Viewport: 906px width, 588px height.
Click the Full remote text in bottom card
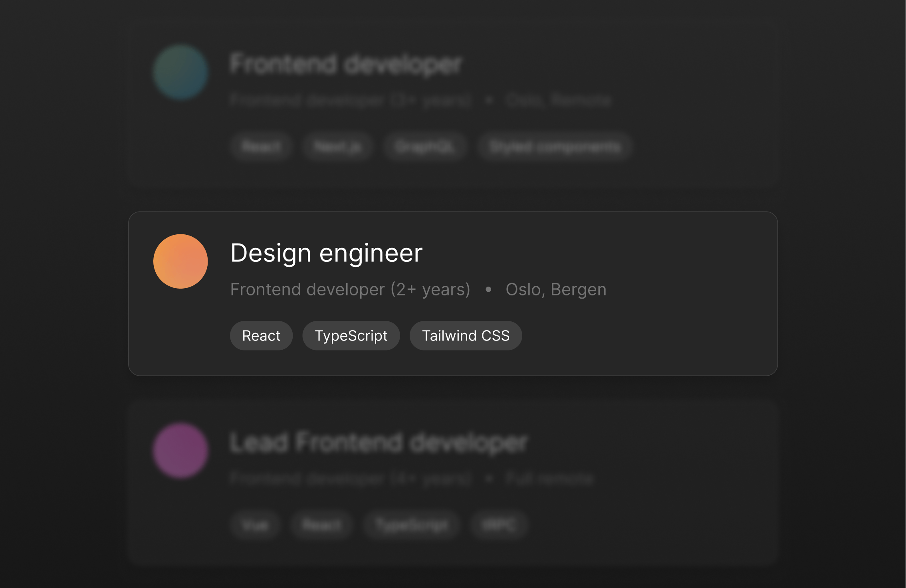tap(549, 478)
